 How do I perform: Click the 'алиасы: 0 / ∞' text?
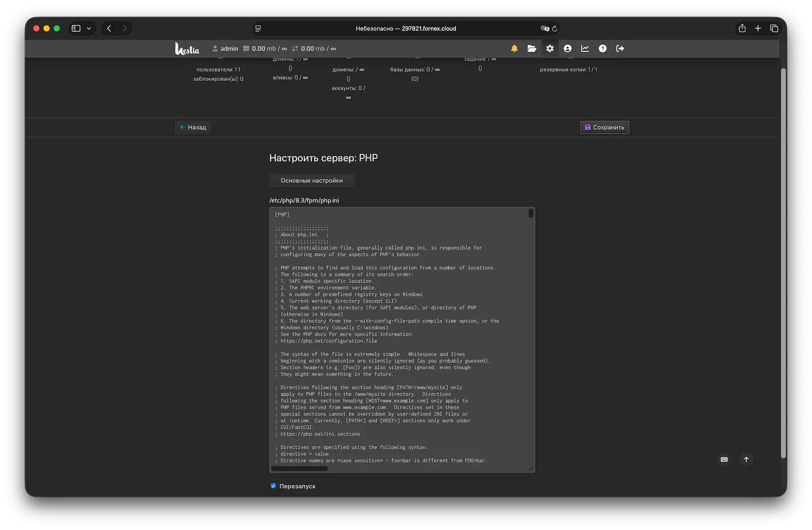click(x=290, y=77)
